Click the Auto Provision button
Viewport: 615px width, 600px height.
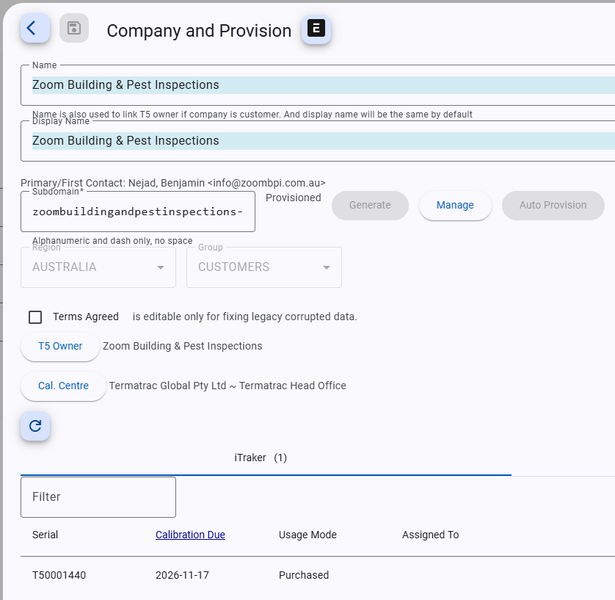coord(553,205)
